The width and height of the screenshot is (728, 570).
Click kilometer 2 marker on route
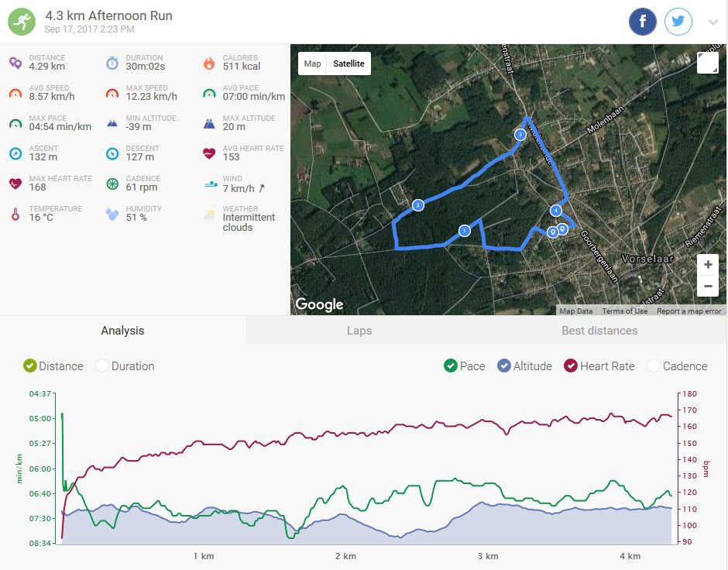tap(418, 205)
